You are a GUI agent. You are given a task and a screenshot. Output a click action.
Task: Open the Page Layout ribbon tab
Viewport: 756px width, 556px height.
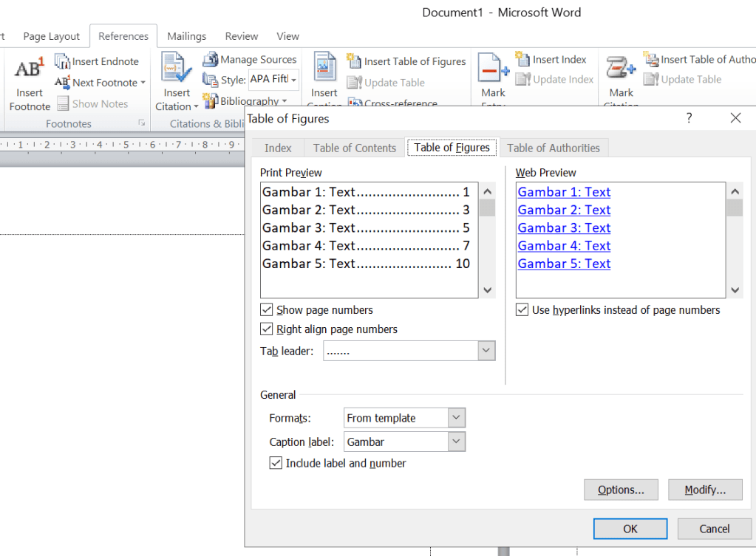[51, 36]
